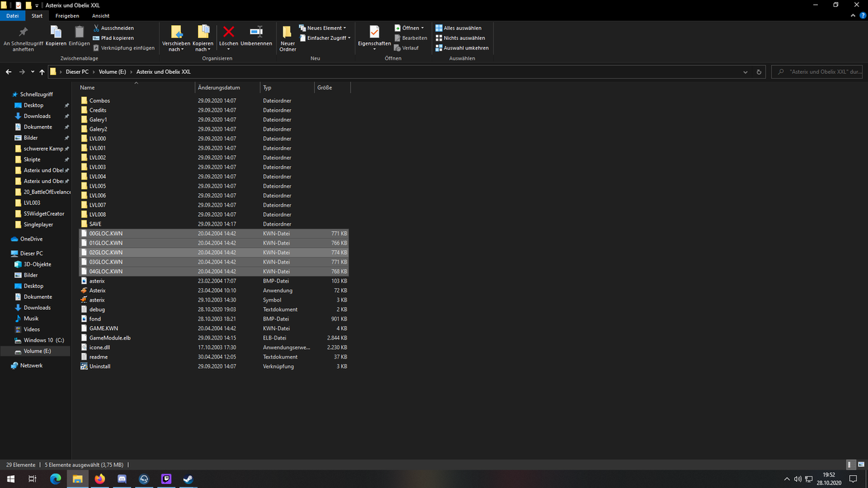Open Steam from the taskbar

click(189, 479)
